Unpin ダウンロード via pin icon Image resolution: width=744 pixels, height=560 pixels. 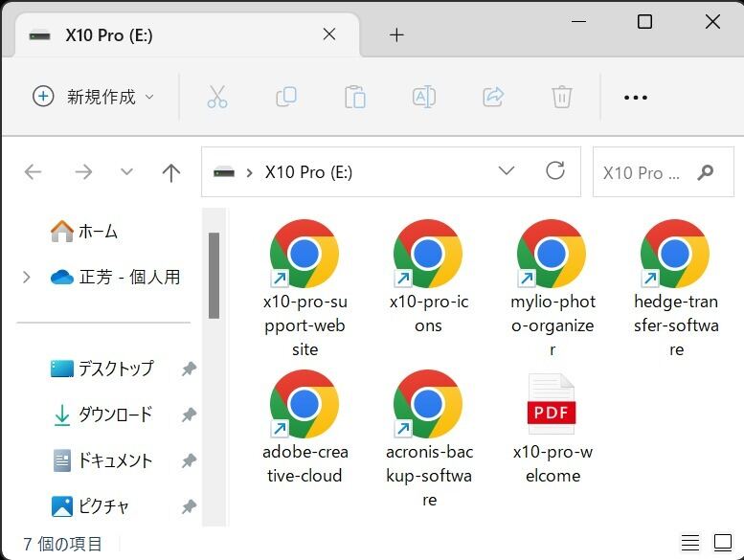pyautogui.click(x=189, y=414)
